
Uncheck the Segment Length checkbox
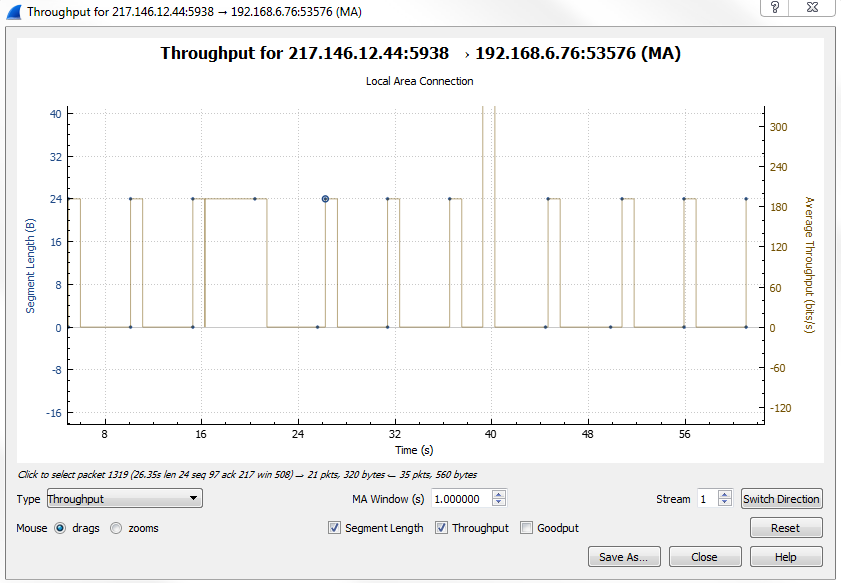pos(334,528)
